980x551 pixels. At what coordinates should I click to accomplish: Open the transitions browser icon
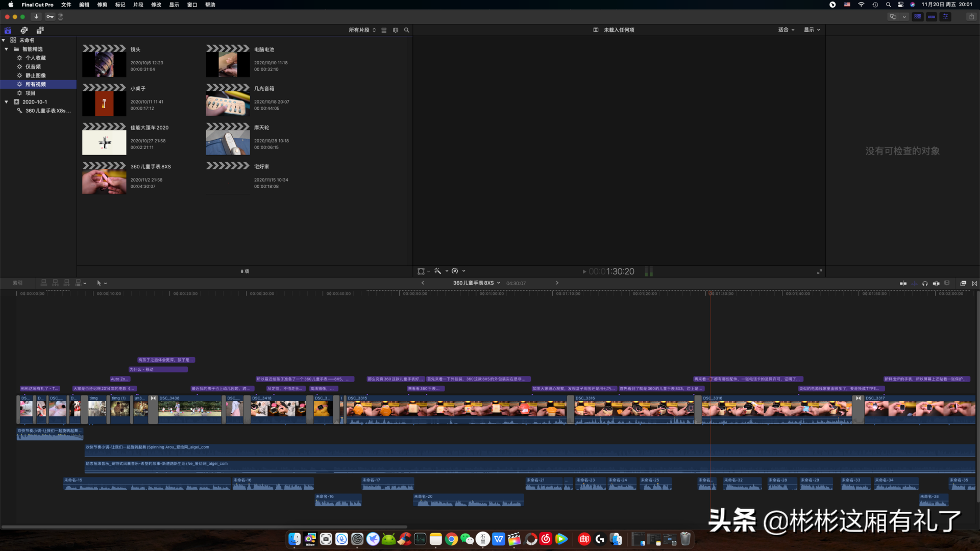click(974, 283)
